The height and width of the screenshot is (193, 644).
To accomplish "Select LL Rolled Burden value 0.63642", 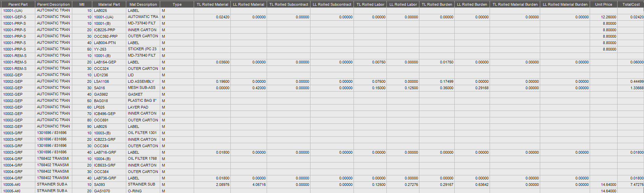I will tap(472, 185).
